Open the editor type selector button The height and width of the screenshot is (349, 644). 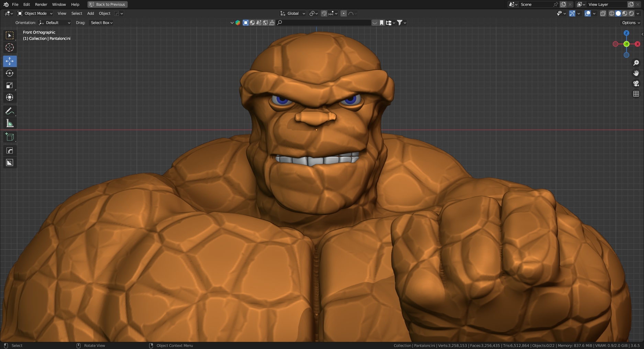(9, 13)
